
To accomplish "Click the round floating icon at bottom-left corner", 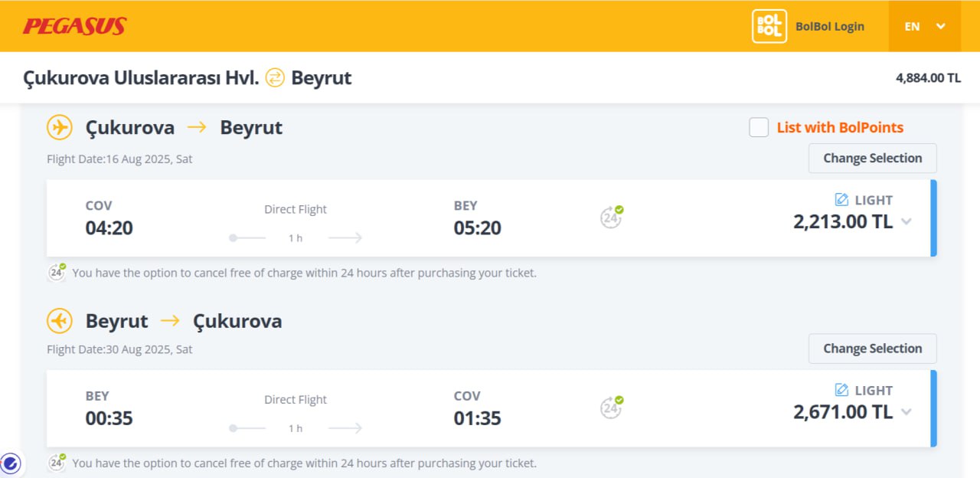I will 11,463.
